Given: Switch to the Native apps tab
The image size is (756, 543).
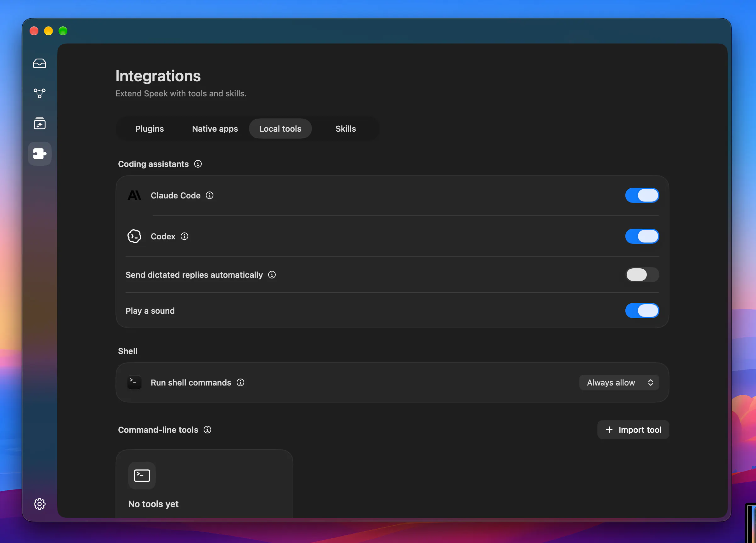Looking at the screenshot, I should 215,129.
